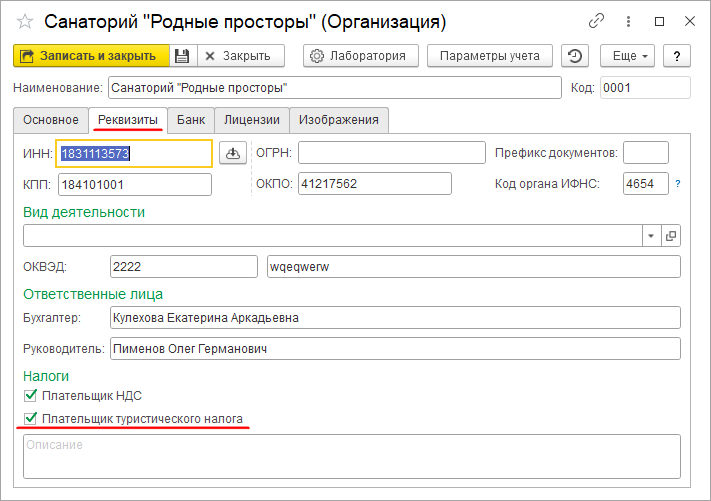This screenshot has height=501, width=711.
Task: Open Параметры учета
Action: point(490,56)
